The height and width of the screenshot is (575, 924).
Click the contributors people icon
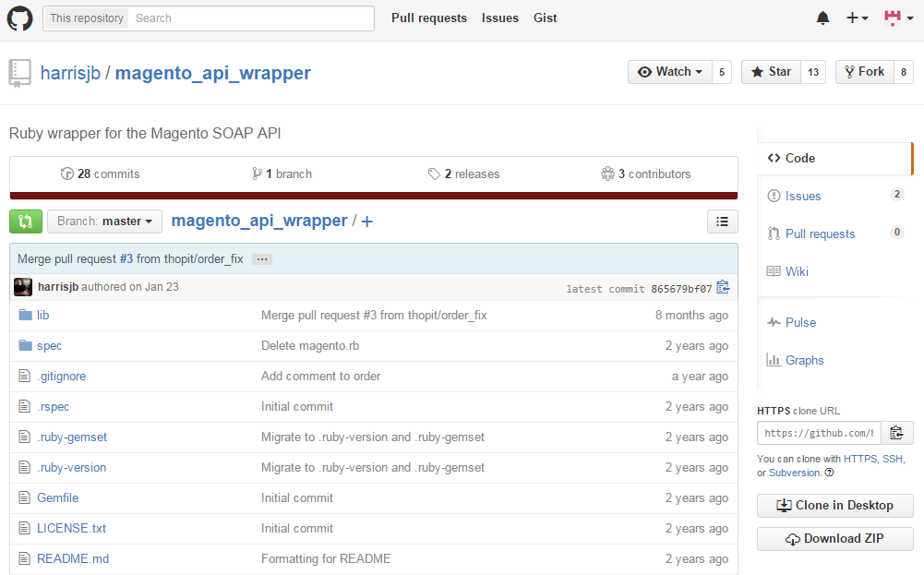(607, 174)
